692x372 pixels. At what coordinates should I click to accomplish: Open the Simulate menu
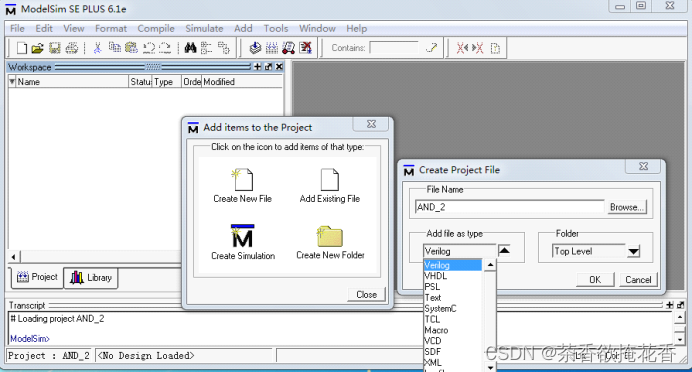coord(204,29)
